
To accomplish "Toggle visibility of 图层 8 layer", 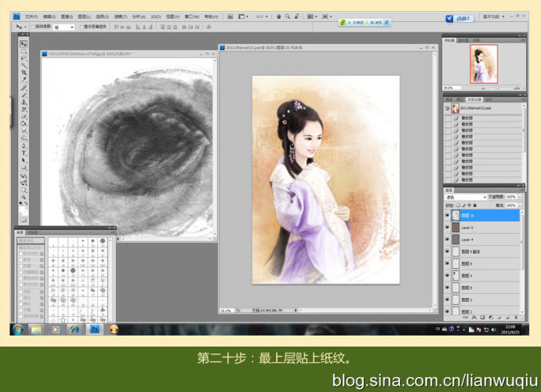I will click(448, 288).
